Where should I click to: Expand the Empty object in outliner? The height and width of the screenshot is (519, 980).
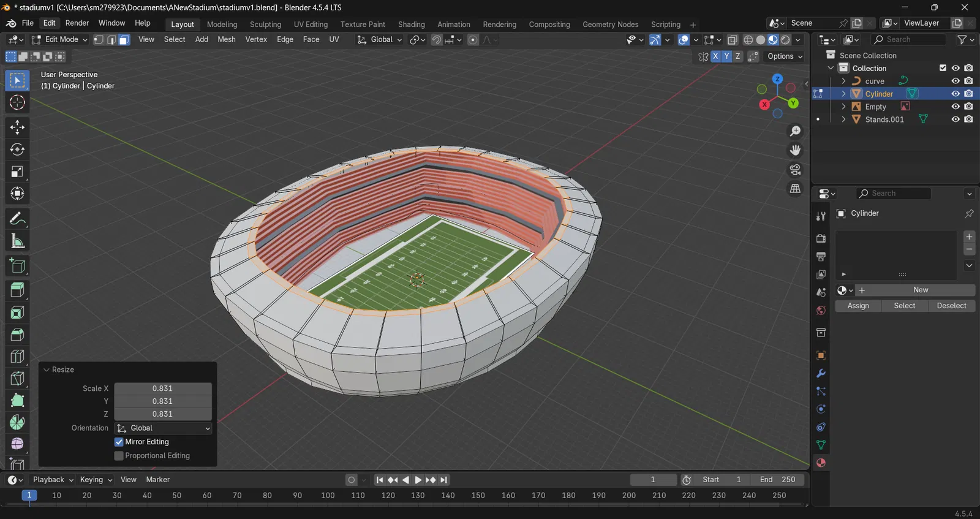pos(843,107)
